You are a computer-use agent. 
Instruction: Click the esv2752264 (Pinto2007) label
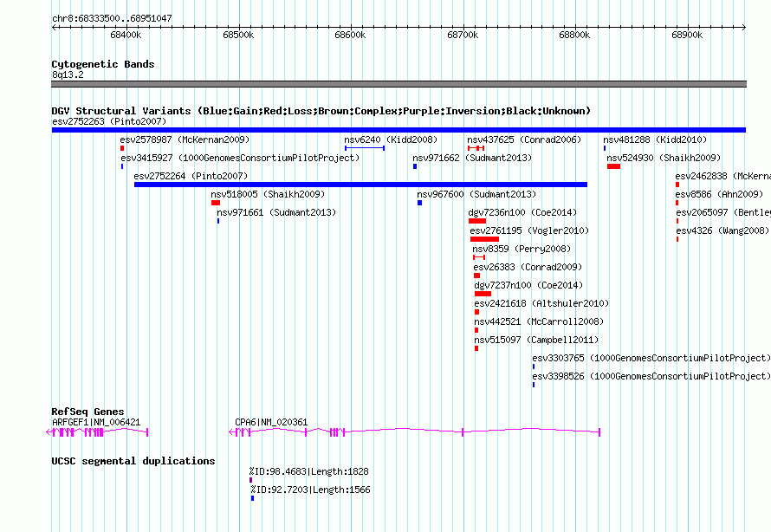pyautogui.click(x=191, y=176)
